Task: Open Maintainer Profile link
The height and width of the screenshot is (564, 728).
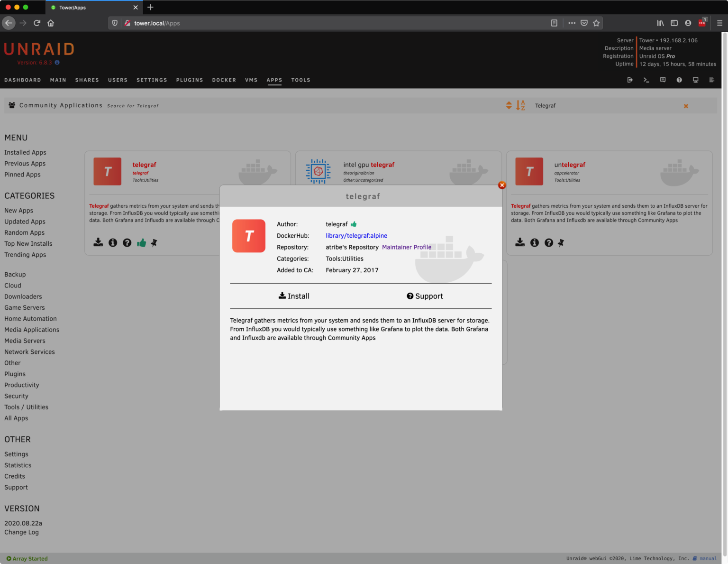Action: coord(407,247)
